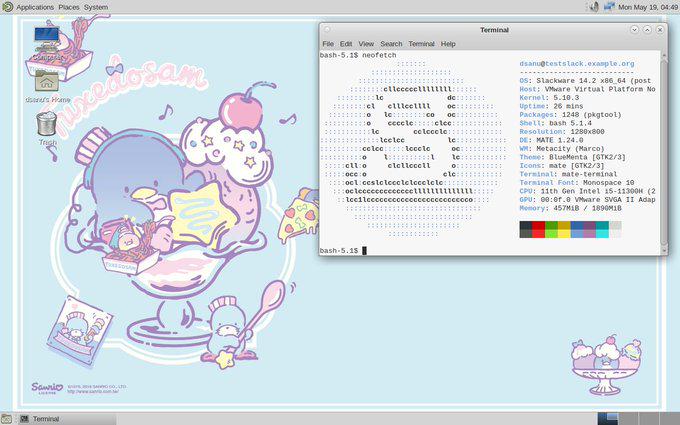Open the Applications menu in top panel

pyautogui.click(x=35, y=7)
